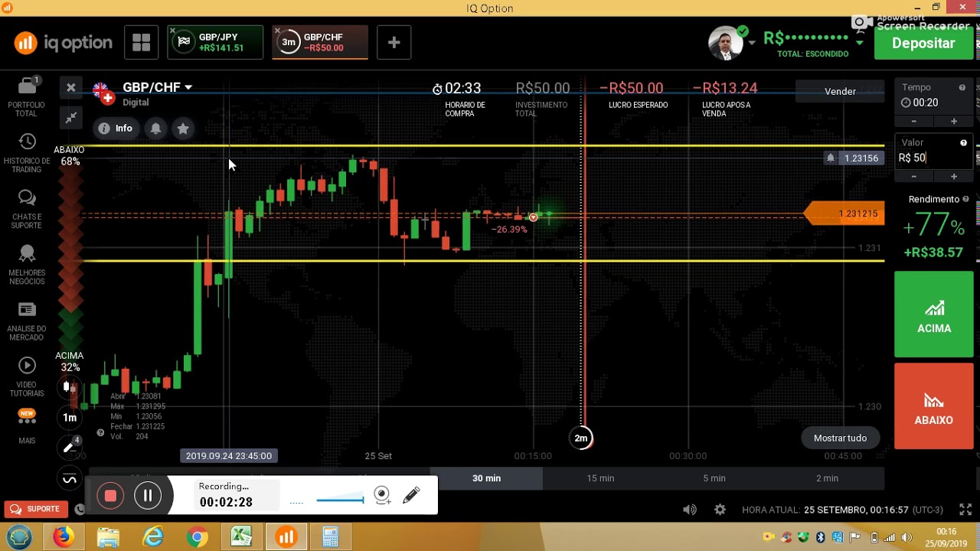
Task: Open the SUPORTE chat button
Action: click(35, 509)
